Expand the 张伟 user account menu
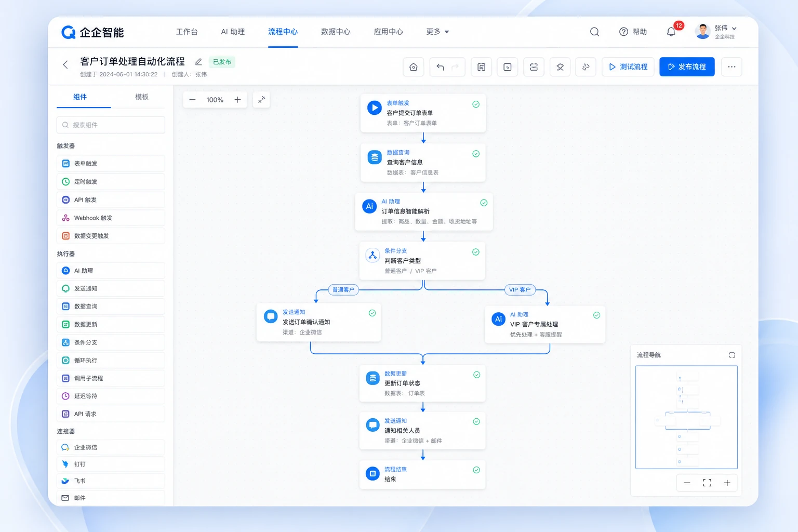The height and width of the screenshot is (532, 798). pyautogui.click(x=716, y=32)
